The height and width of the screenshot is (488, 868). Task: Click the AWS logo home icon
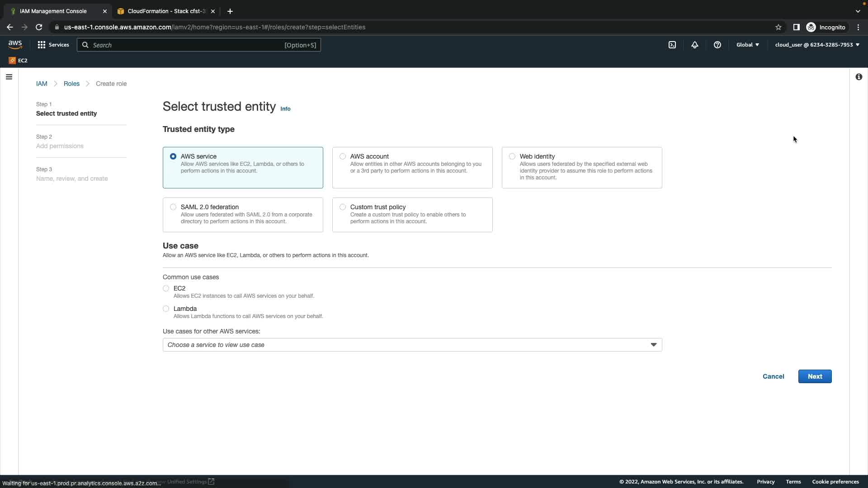[15, 44]
